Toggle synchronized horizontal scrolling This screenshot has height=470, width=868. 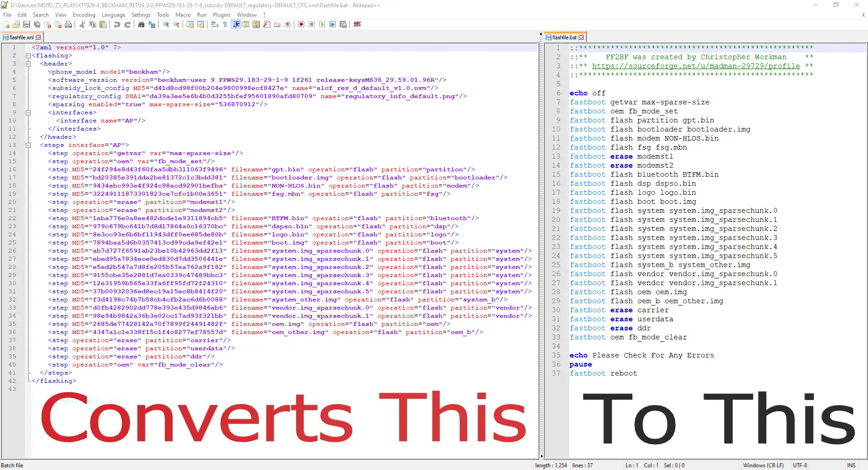tap(201, 24)
